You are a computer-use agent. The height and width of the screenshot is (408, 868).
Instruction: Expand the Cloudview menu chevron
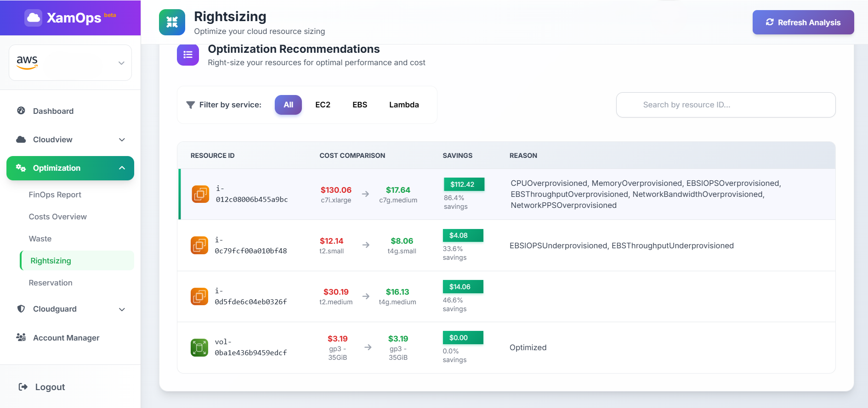click(122, 140)
